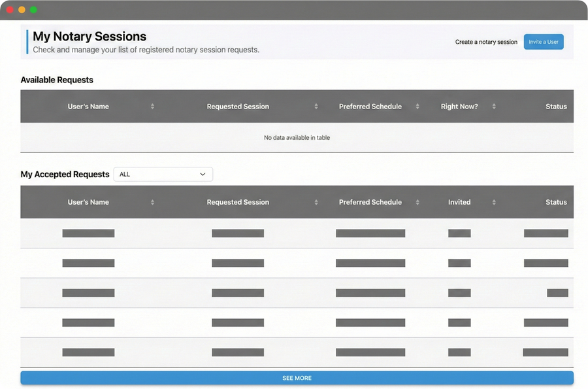Screen dimensions: 588x389
Task: Sort My Accepted Requests by User's Name icon
Action: click(x=152, y=203)
